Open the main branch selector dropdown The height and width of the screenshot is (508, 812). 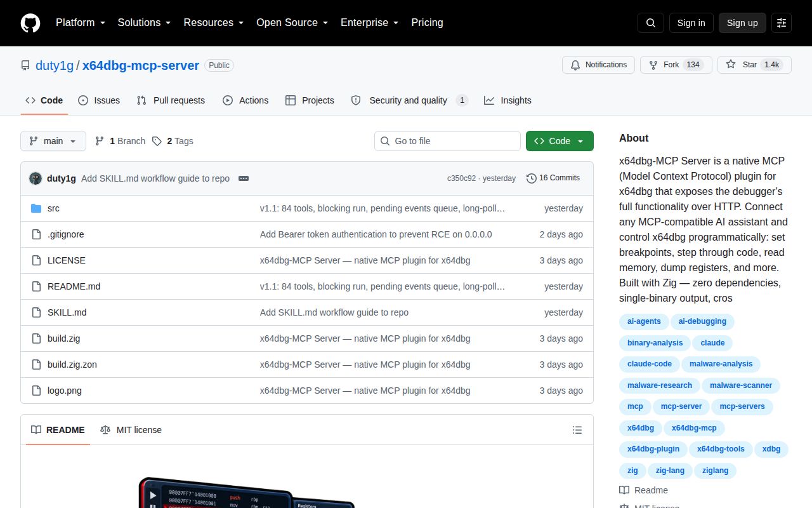pos(53,141)
